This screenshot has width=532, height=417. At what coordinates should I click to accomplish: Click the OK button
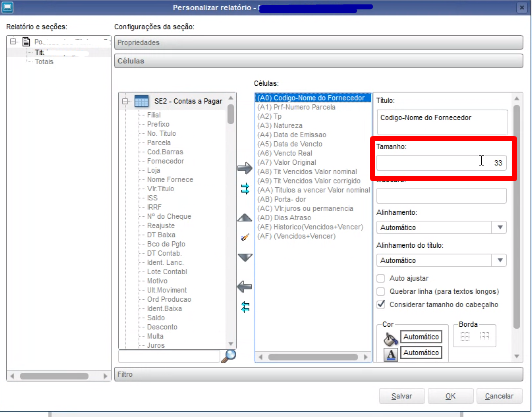451,396
